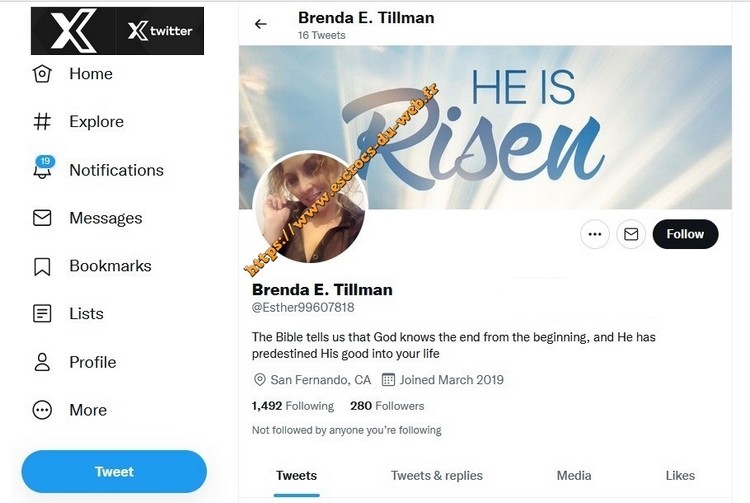Click the Messages envelope icon in sidebar
The width and height of the screenshot is (750, 503).
point(42,218)
